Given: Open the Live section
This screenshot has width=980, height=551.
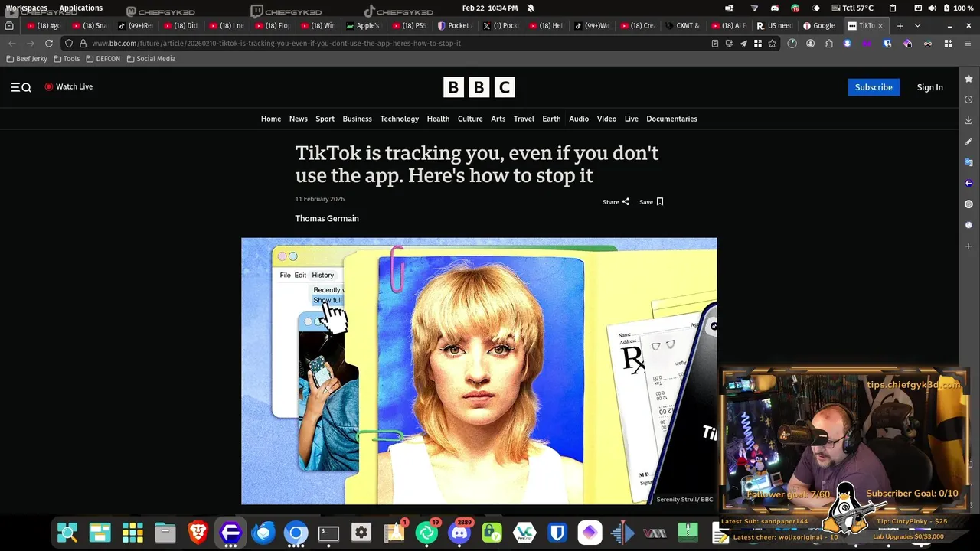Looking at the screenshot, I should click(x=631, y=119).
